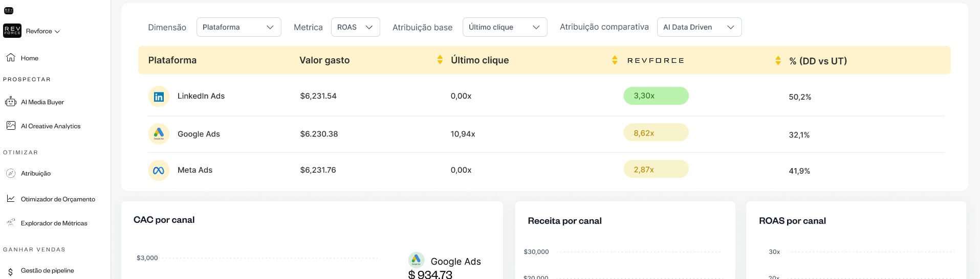Click the CAC por canal card title

[x=164, y=220]
